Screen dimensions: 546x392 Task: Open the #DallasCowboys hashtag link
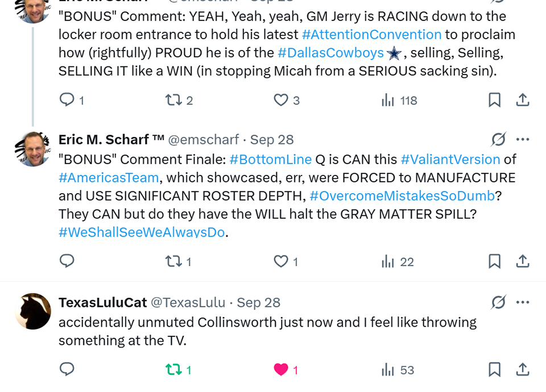(x=330, y=53)
